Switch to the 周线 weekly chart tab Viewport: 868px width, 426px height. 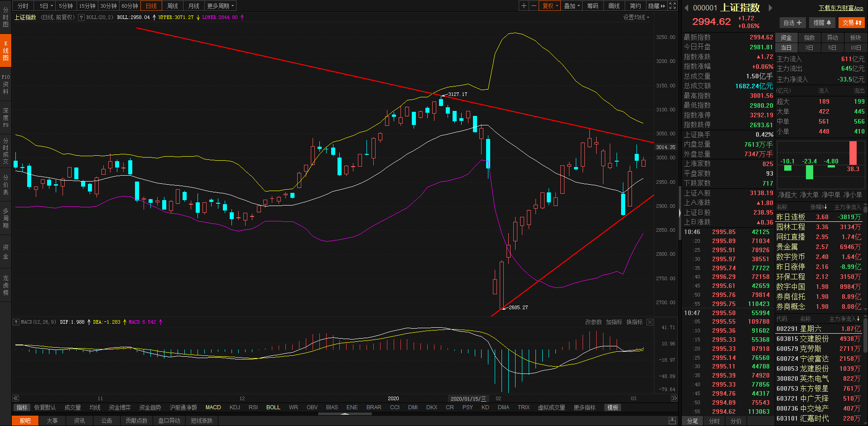tap(173, 6)
